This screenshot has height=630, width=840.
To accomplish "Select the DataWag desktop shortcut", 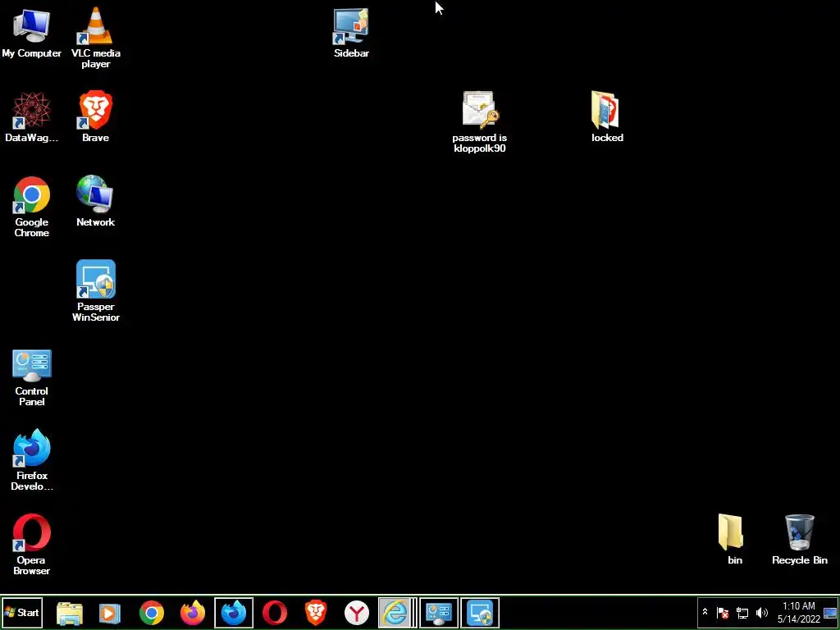I will [x=32, y=116].
